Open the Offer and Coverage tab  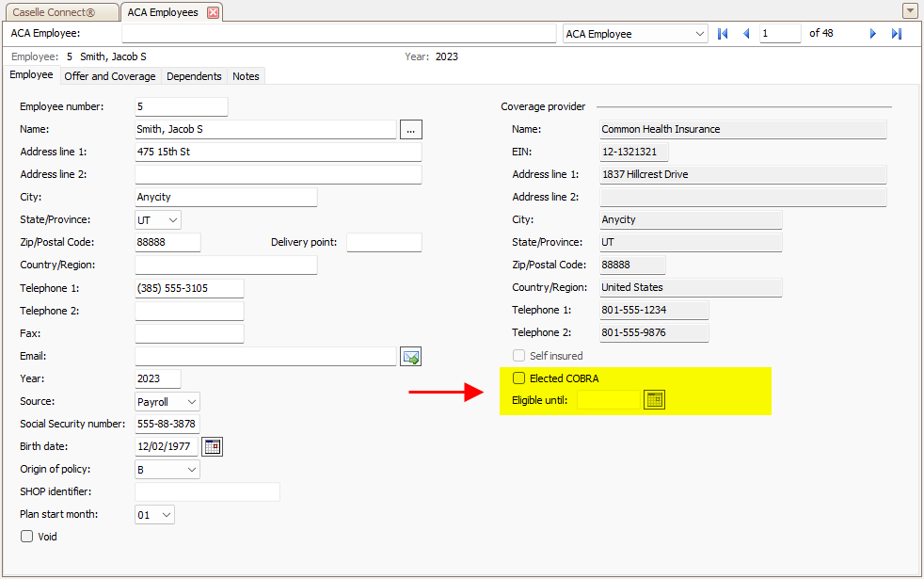109,76
